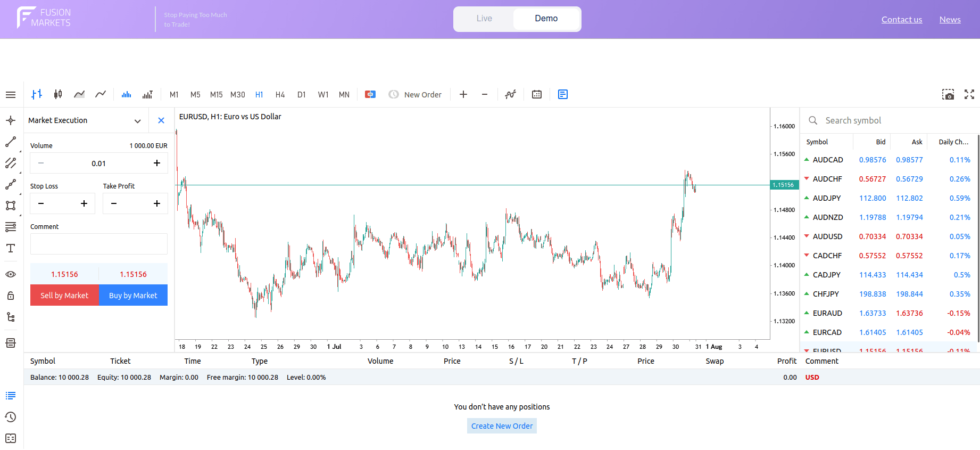The height and width of the screenshot is (450, 980).
Task: Switch chart to W1 timeframe
Action: (x=323, y=94)
